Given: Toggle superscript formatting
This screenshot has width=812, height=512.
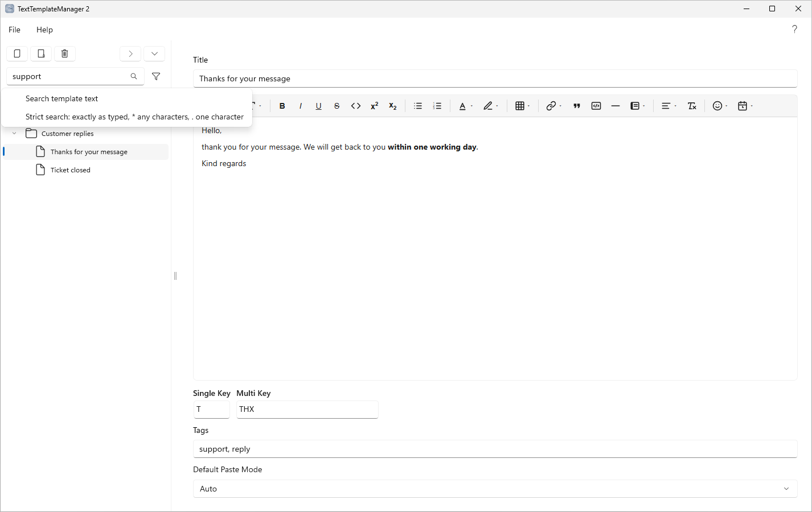Looking at the screenshot, I should tap(374, 106).
